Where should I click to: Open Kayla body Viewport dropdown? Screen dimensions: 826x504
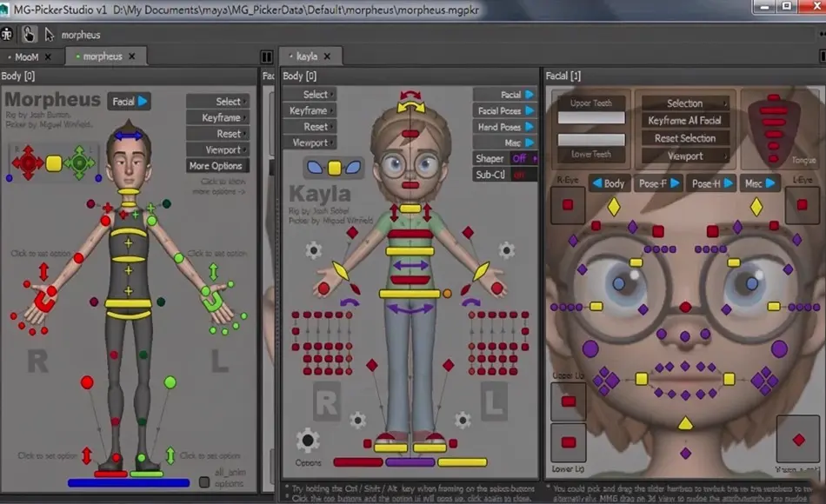[310, 143]
